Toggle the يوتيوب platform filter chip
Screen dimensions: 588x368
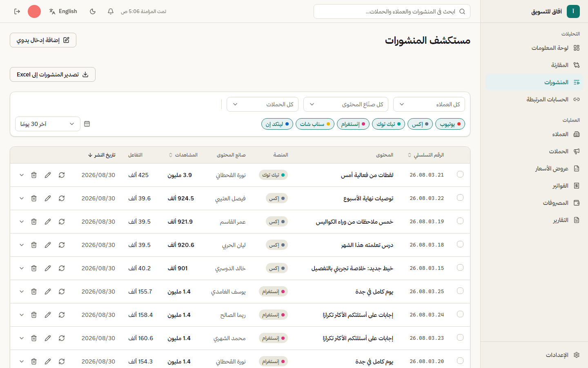click(450, 124)
